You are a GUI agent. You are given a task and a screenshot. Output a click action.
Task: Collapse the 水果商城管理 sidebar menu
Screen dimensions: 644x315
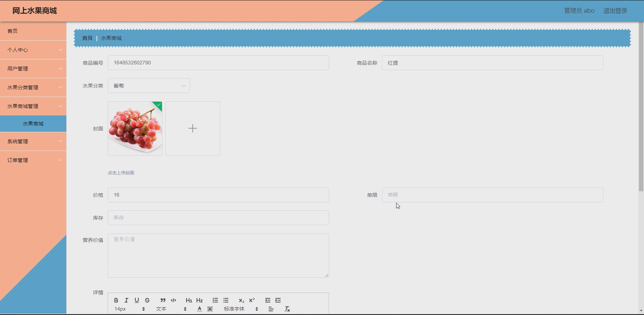33,106
